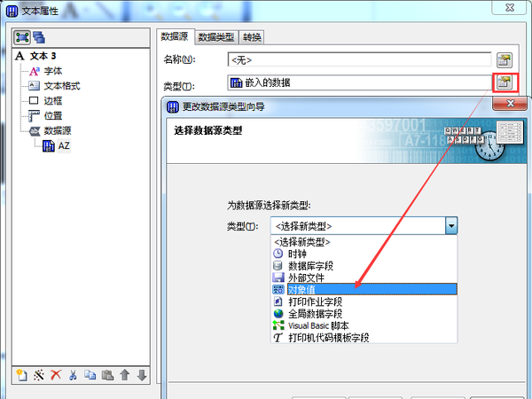The width and height of the screenshot is (532, 399).
Task: Open the 类型 dropdown arrow in wizard
Action: pyautogui.click(x=451, y=225)
